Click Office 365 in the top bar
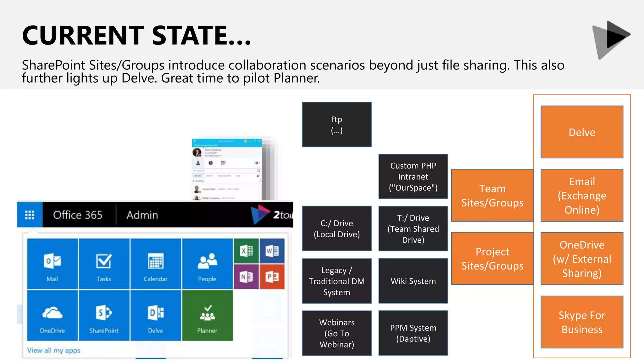This screenshot has width=644, height=362. click(78, 215)
